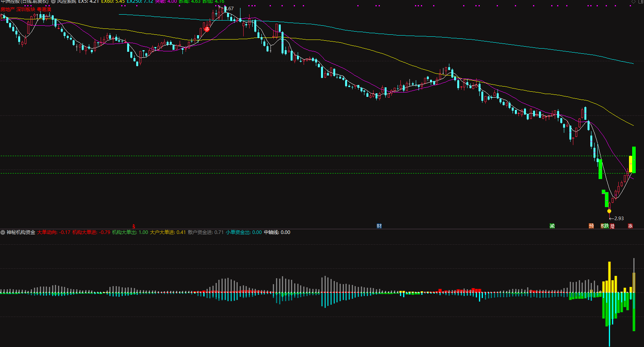Expand the 神秘机构资金 indicator dropdown arrow
This screenshot has width=644, height=347.
3,232
